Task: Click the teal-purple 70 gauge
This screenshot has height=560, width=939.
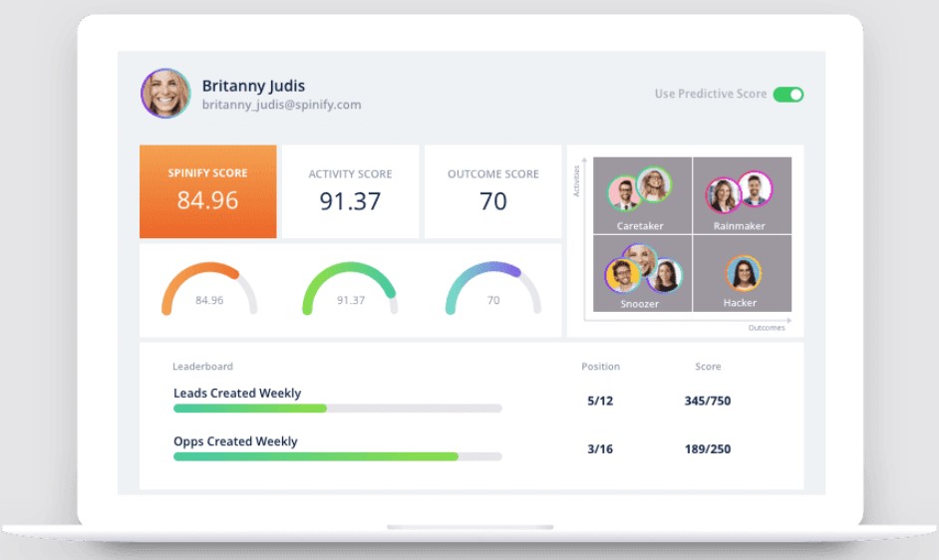Action: pyautogui.click(x=492, y=289)
